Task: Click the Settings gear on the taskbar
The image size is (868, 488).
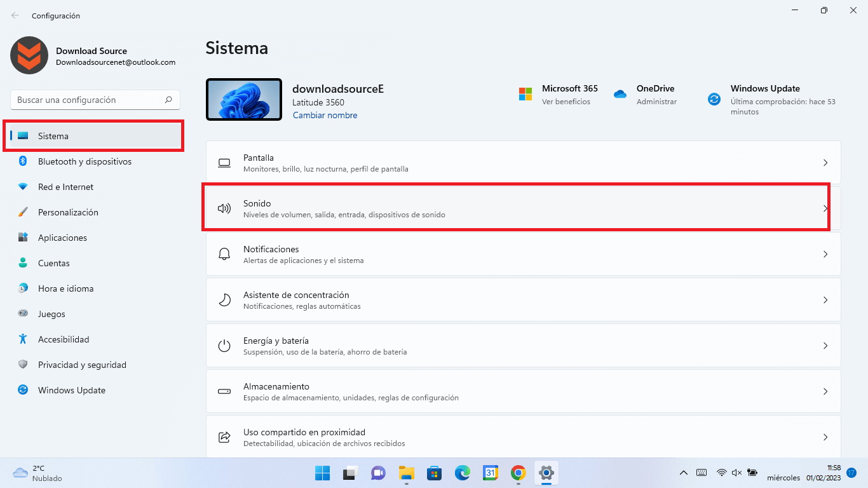Action: (546, 473)
